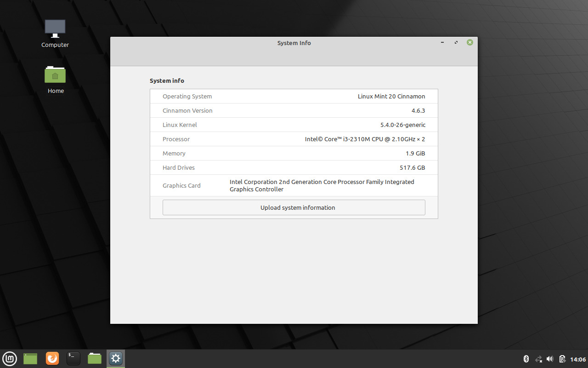Open the clock calendar showing 14:06
The height and width of the screenshot is (368, 588).
[578, 359]
